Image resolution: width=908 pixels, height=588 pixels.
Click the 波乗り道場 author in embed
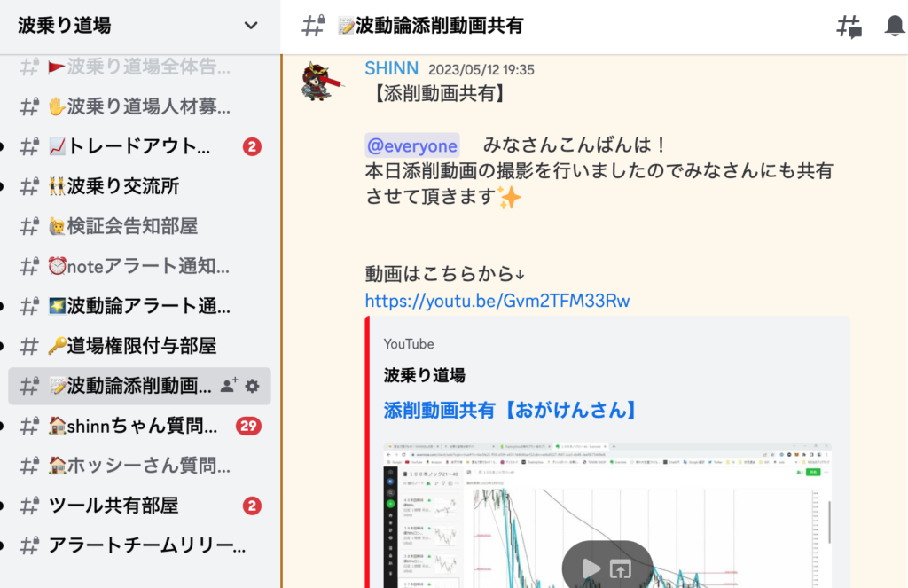(425, 375)
